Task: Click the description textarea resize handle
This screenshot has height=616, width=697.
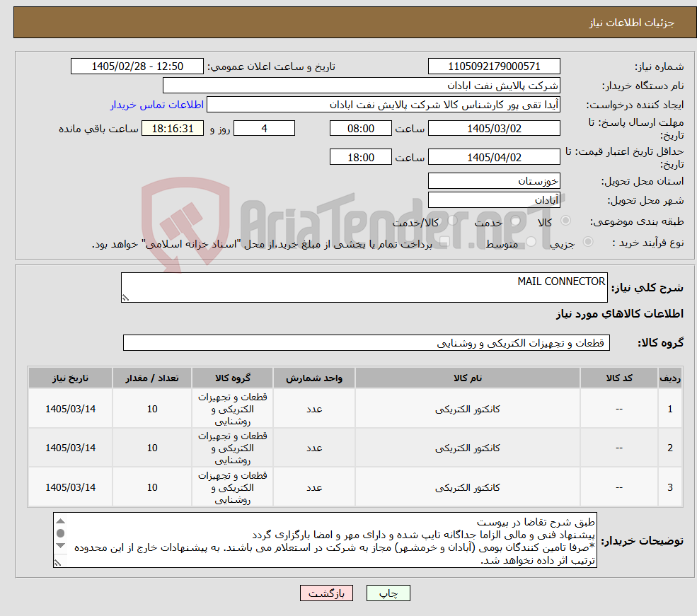Action: (125, 298)
